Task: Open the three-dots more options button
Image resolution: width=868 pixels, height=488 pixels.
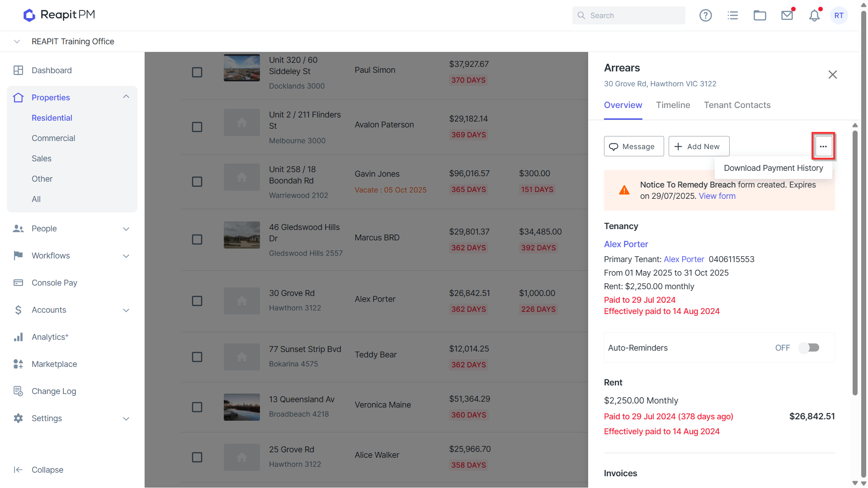Action: pyautogui.click(x=823, y=146)
